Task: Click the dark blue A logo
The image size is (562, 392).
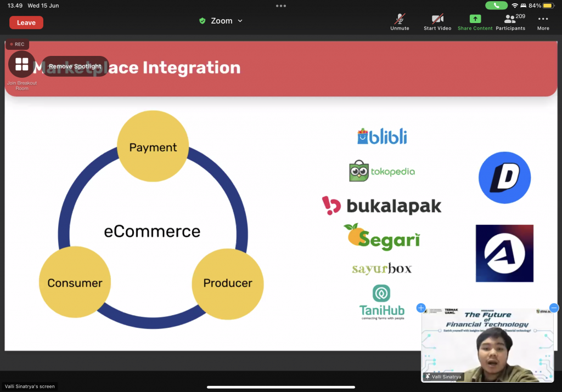Action: pyautogui.click(x=505, y=253)
